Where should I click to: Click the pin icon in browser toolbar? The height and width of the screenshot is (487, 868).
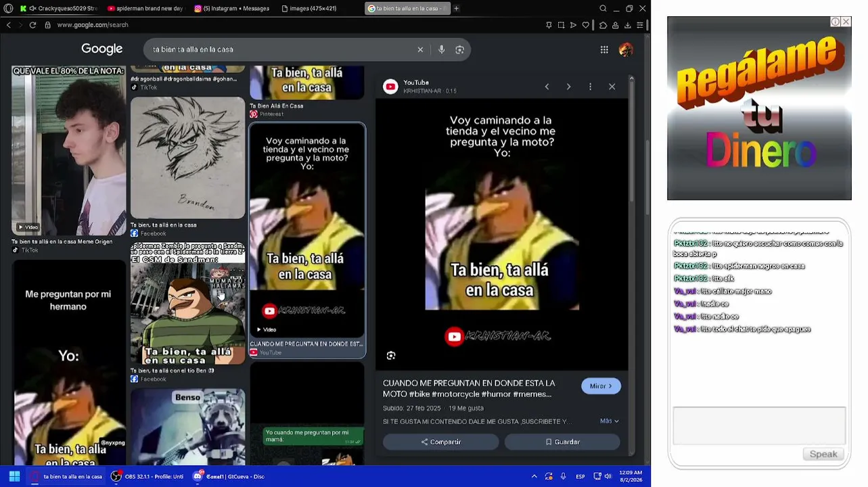tap(549, 25)
